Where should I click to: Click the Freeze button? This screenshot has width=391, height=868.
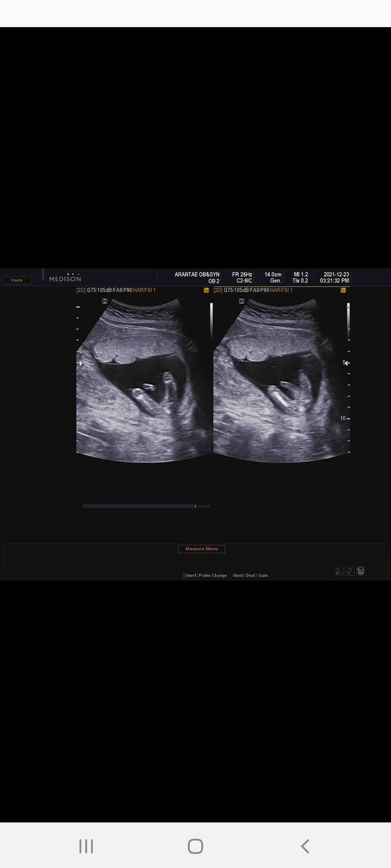pos(17,280)
